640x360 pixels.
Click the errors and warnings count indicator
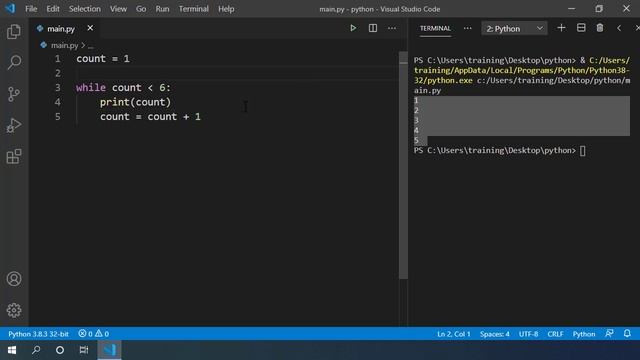(93, 334)
